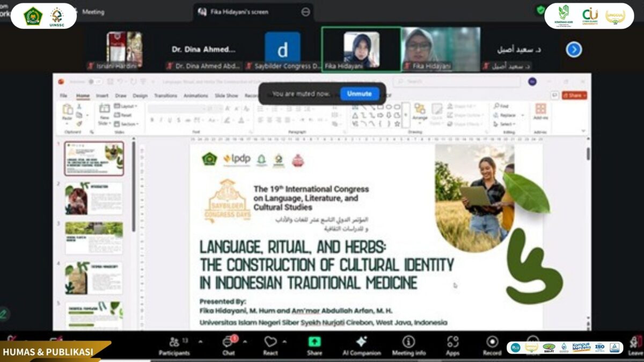Switch to the Transitions ribbon tab
Viewport: 644px width, 362px height.
tap(165, 95)
